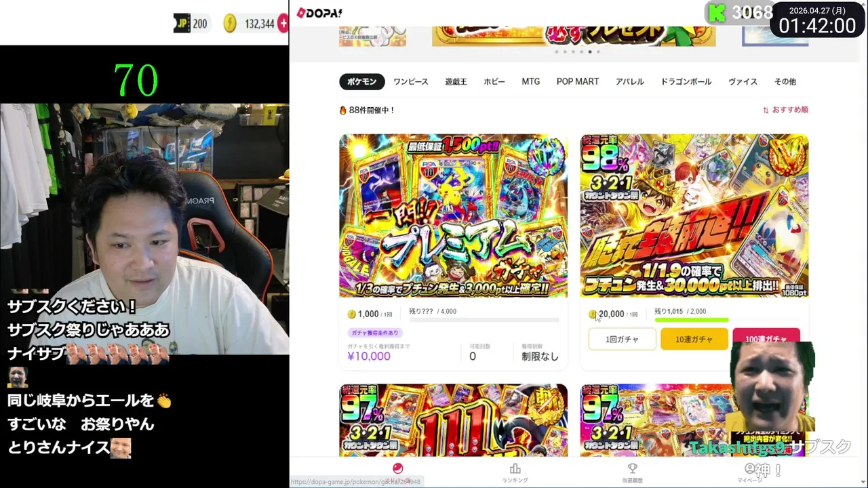Viewport: 868px width, 488px height.
Task: Click the center carousel banner at the top
Action: (574, 36)
